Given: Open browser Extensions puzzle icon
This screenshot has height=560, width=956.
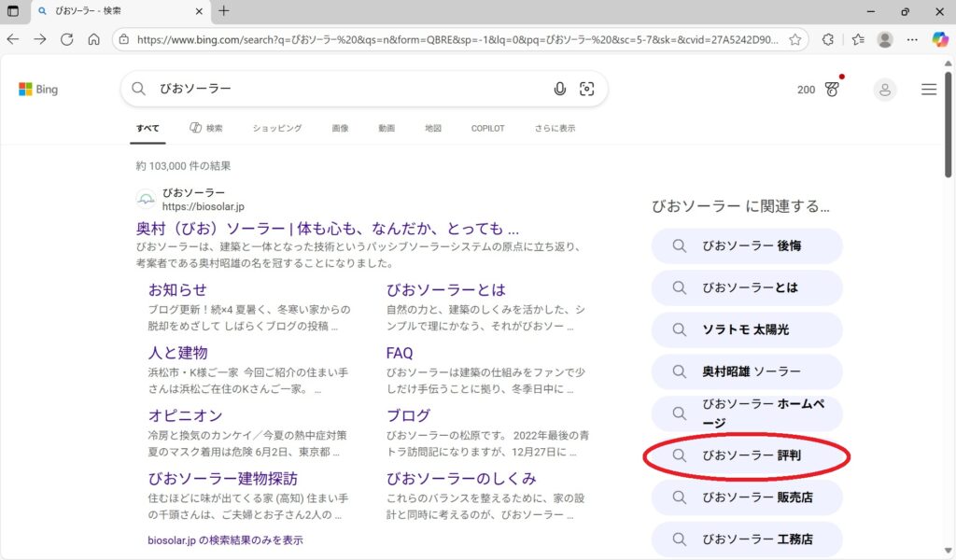Looking at the screenshot, I should pos(827,39).
